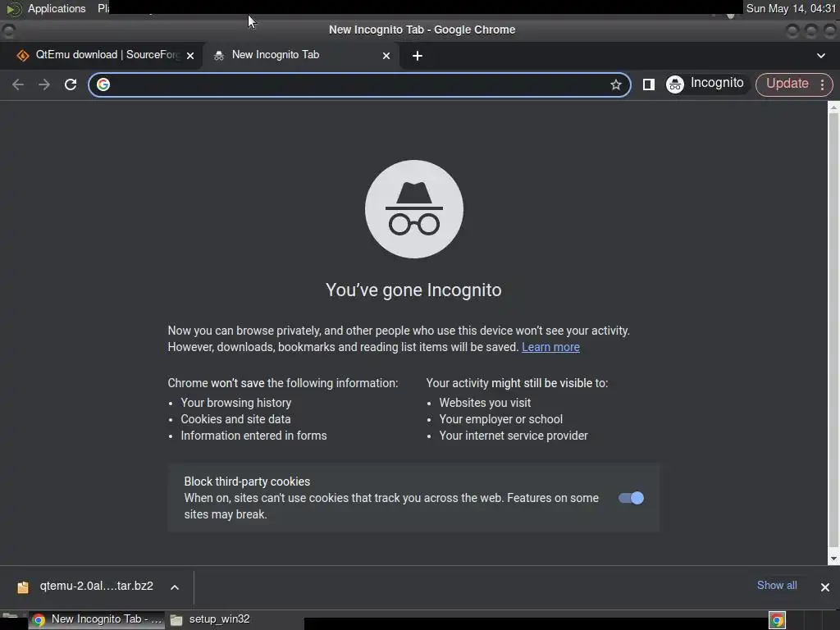Screen dimensions: 840x630
Task: Go back using the back arrow
Action: click(18, 84)
